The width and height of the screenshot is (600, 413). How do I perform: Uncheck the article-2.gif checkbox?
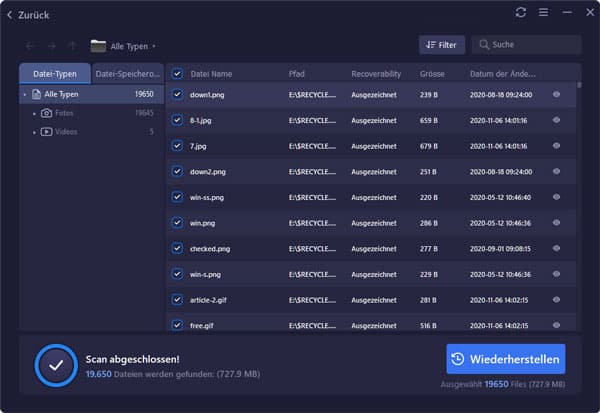click(177, 300)
